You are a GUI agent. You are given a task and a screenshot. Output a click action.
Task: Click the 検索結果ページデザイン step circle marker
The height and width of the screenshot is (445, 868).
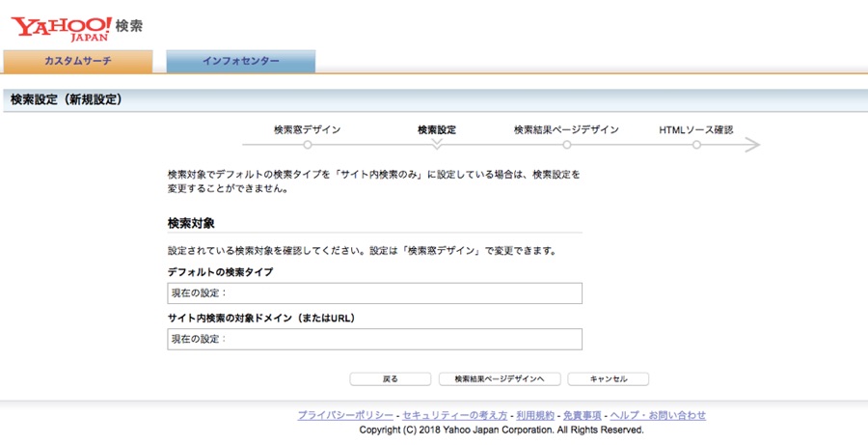pos(567,145)
